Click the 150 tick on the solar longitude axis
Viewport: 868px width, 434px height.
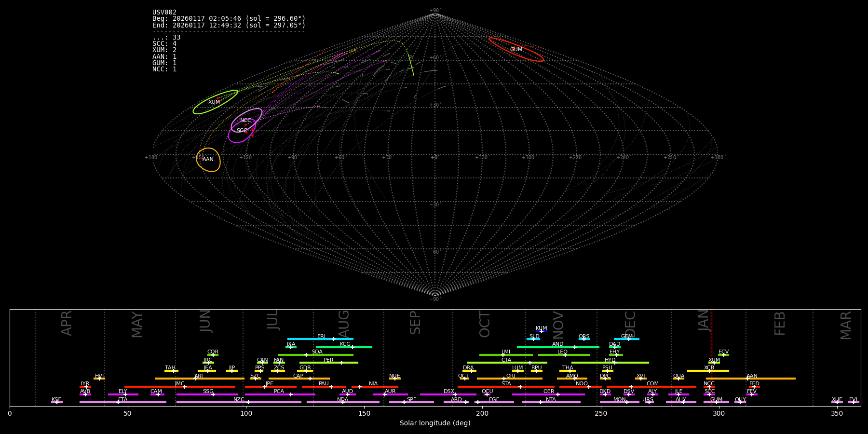tap(364, 413)
